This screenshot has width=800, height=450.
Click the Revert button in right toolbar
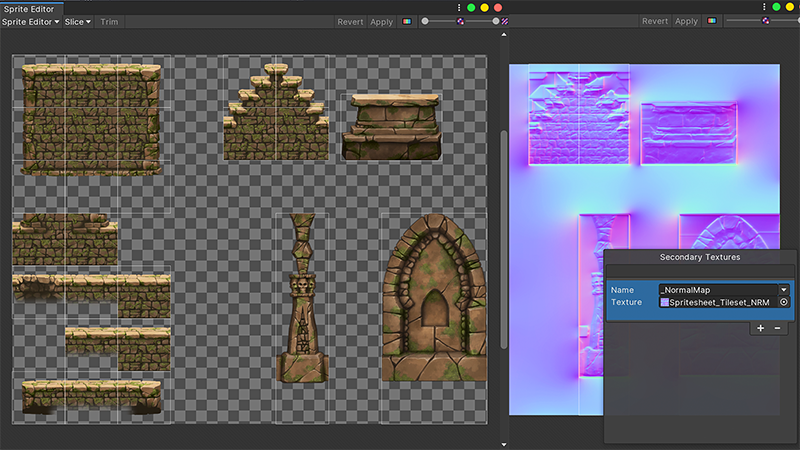point(654,21)
